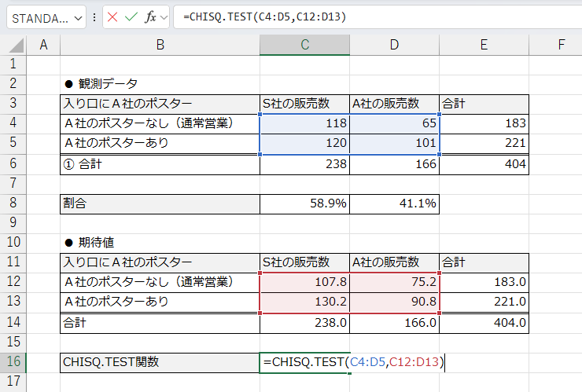Click expected value cell 107.8
This screenshot has width=582, height=392.
pyautogui.click(x=304, y=282)
